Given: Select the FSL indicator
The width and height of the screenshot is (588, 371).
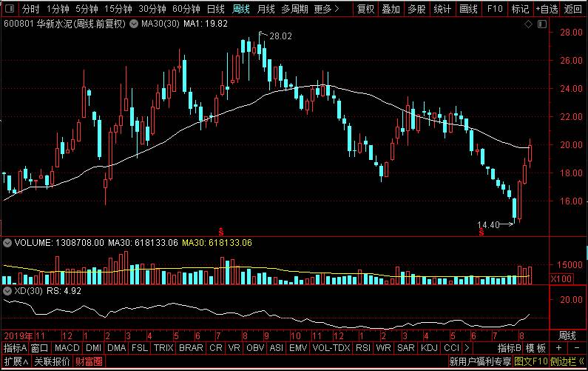Looking at the screenshot, I should coord(140,348).
